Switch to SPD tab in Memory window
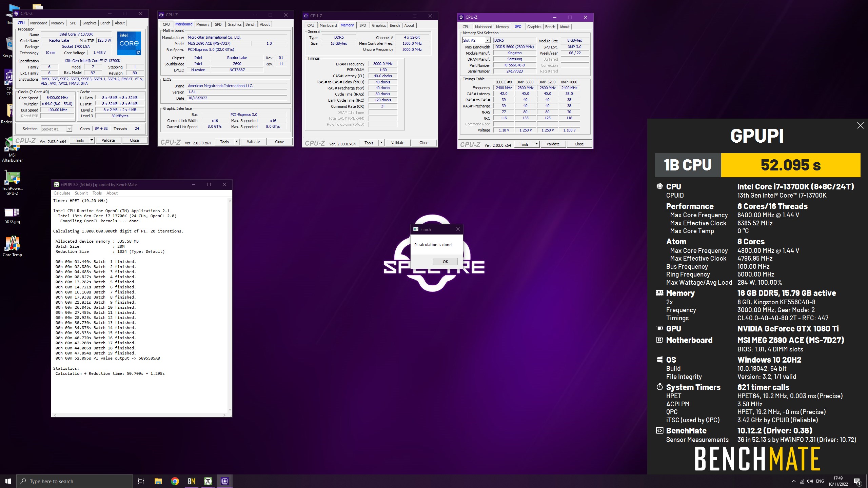 pos(363,25)
